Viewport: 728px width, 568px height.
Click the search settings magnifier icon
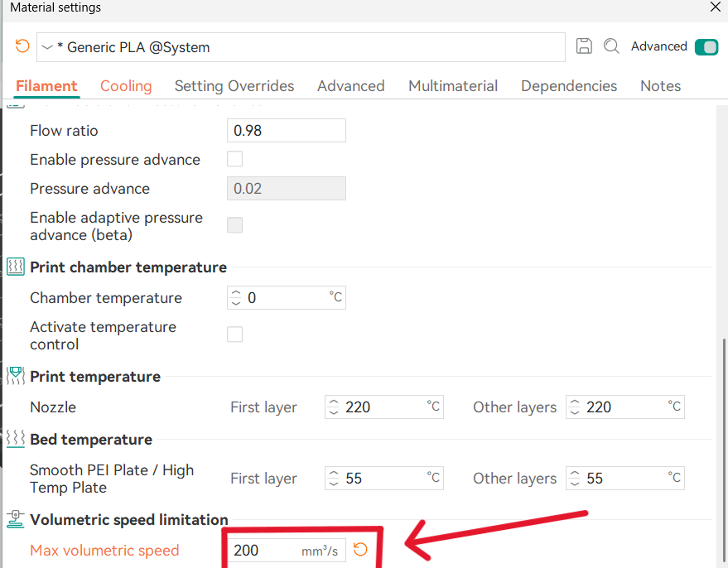click(x=611, y=46)
